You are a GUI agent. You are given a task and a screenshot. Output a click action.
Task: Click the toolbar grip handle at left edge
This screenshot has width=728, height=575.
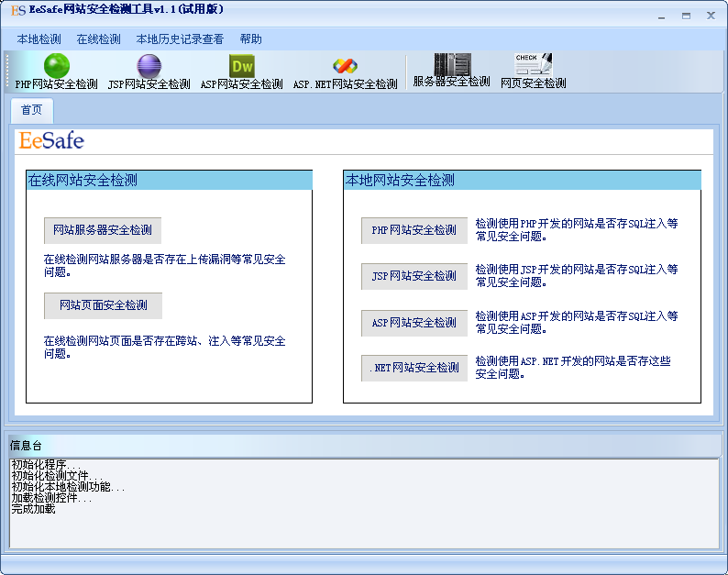click(x=7, y=71)
